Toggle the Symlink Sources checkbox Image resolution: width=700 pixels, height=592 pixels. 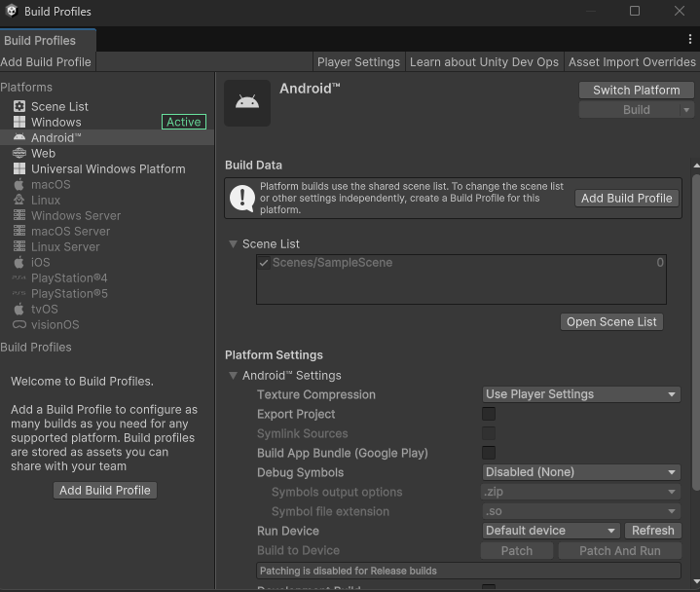tap(489, 433)
